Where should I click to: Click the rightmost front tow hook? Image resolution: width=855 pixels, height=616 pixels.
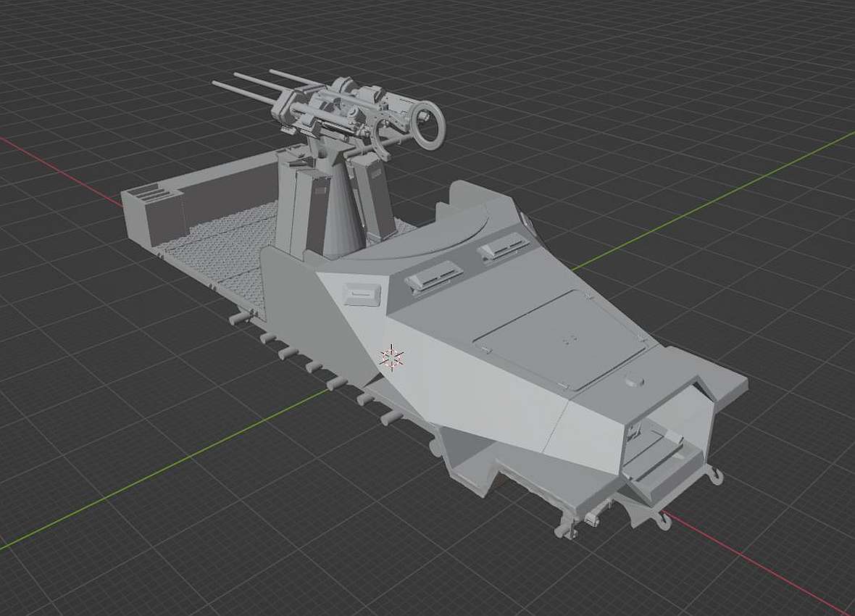717,475
